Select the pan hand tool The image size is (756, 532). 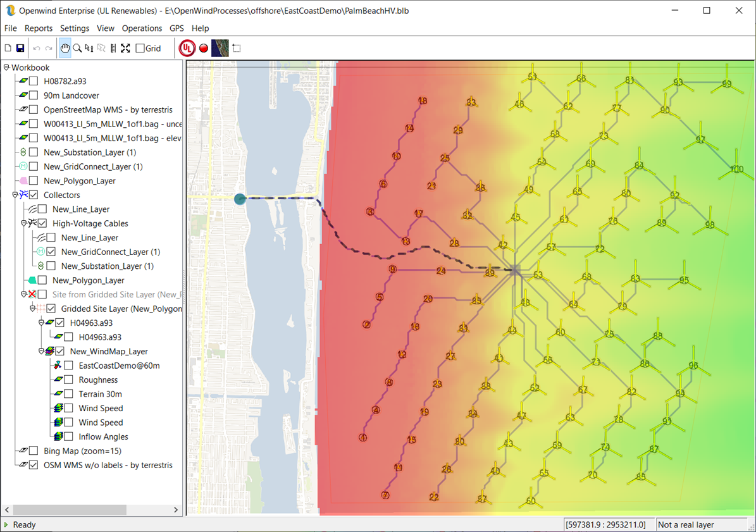[65, 48]
